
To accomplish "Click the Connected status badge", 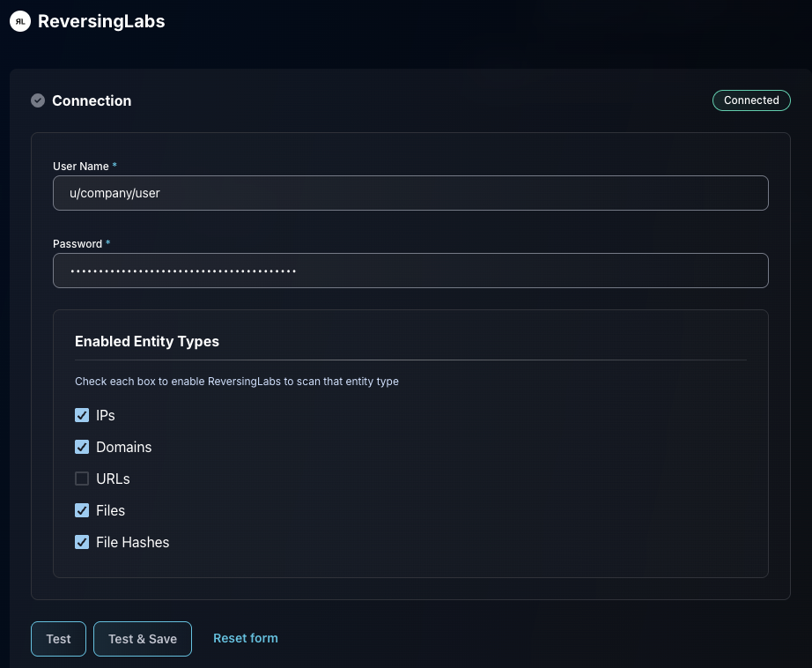I will tap(750, 100).
